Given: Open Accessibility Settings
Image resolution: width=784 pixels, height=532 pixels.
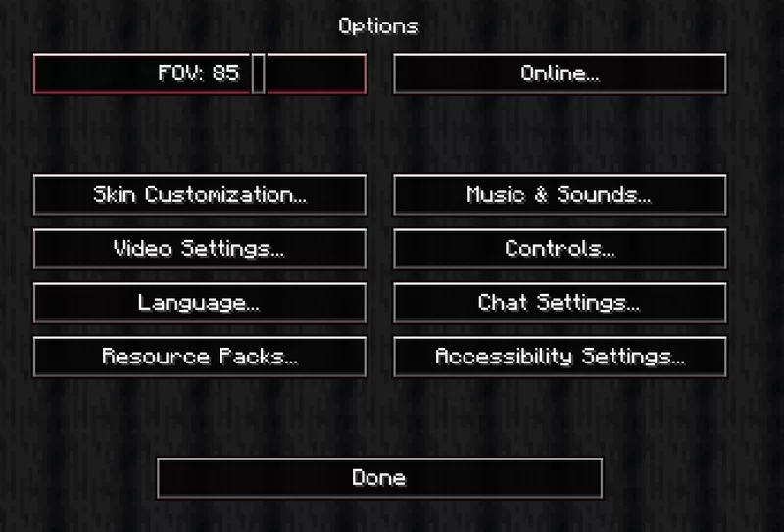Looking at the screenshot, I should (560, 357).
